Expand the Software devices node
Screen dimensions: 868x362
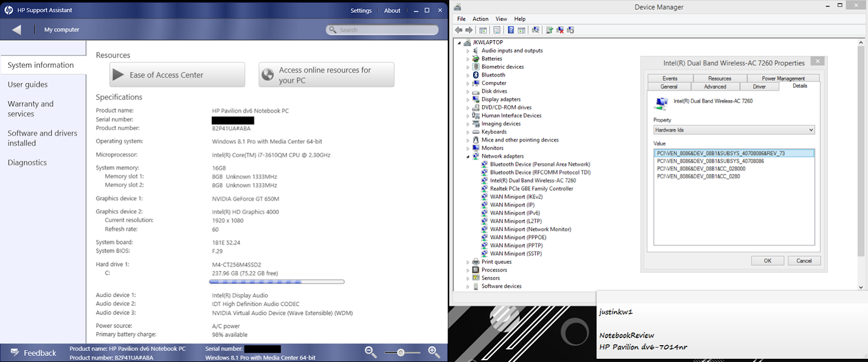[x=468, y=287]
